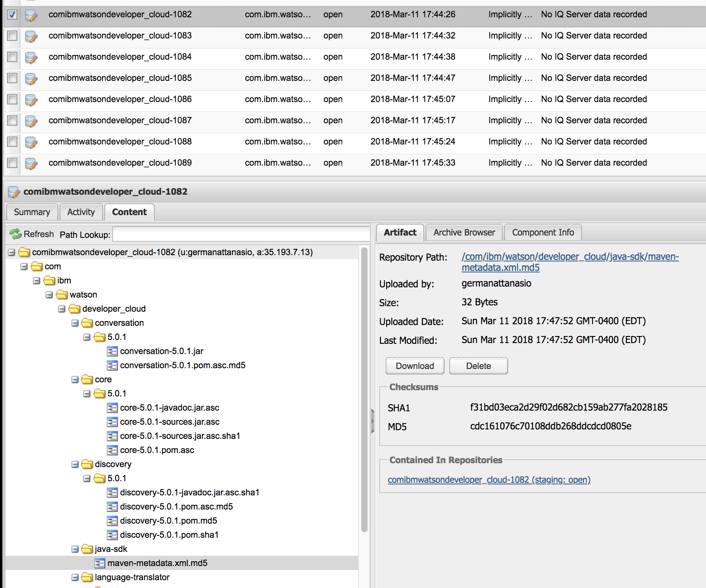Collapse the discovery folder node

[75, 464]
